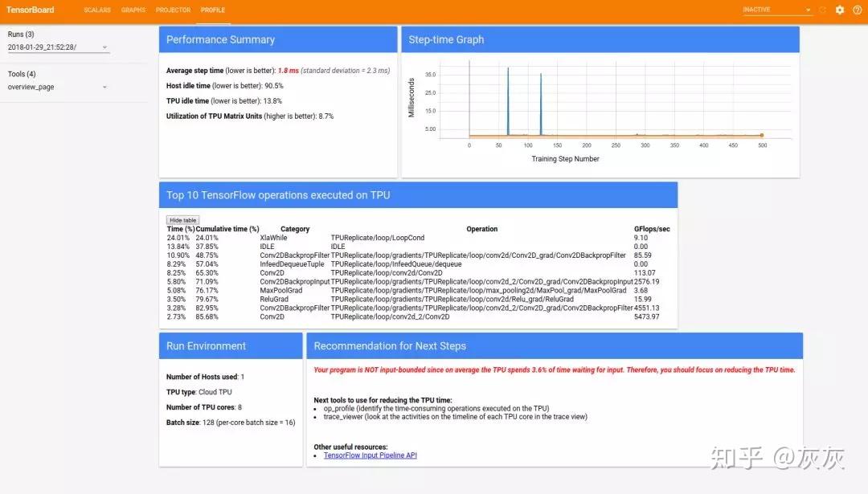Click the orange endpoint marker at step 500

(762, 135)
